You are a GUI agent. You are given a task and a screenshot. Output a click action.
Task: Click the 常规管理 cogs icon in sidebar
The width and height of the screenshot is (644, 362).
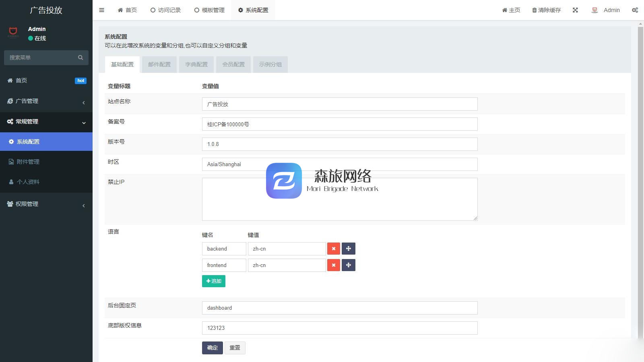[x=10, y=121]
